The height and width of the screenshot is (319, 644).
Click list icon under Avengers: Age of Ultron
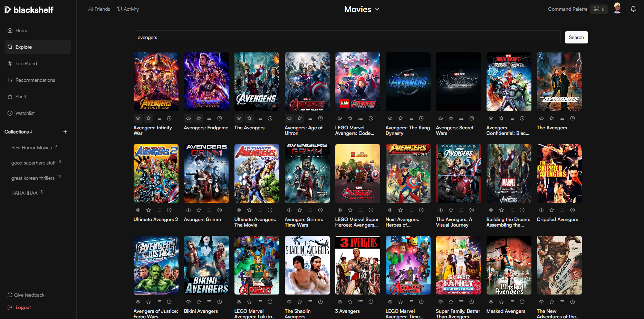point(310,118)
